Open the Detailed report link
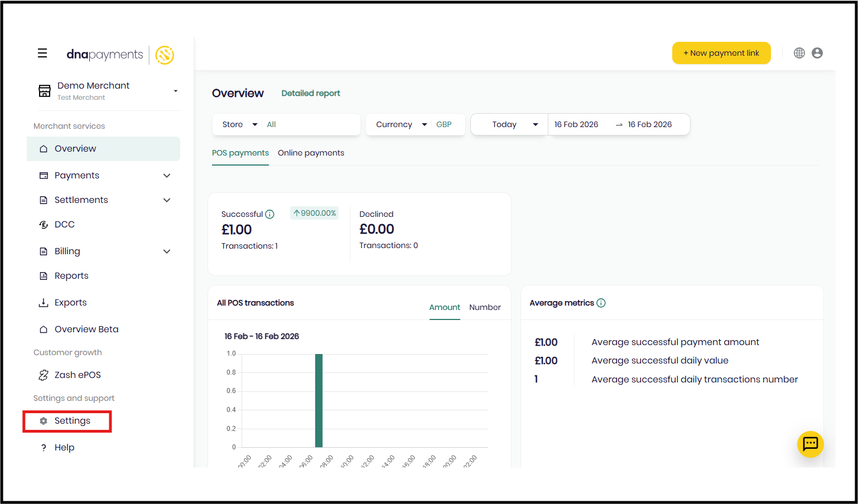Image resolution: width=858 pixels, height=504 pixels. 311,93
